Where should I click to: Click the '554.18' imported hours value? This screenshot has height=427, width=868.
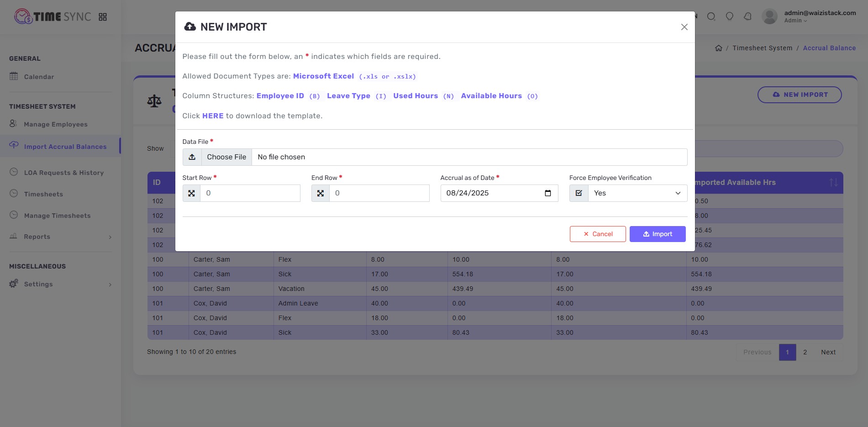coord(701,274)
